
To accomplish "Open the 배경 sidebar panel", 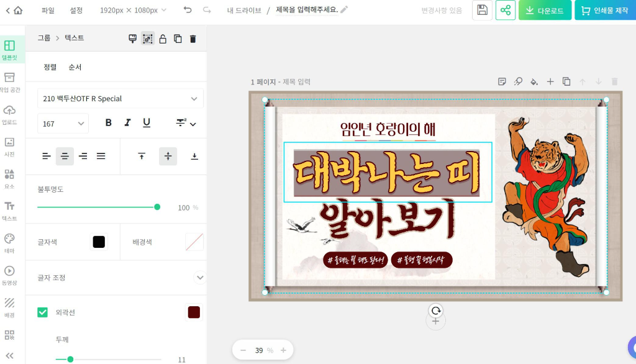I will pos(10,307).
